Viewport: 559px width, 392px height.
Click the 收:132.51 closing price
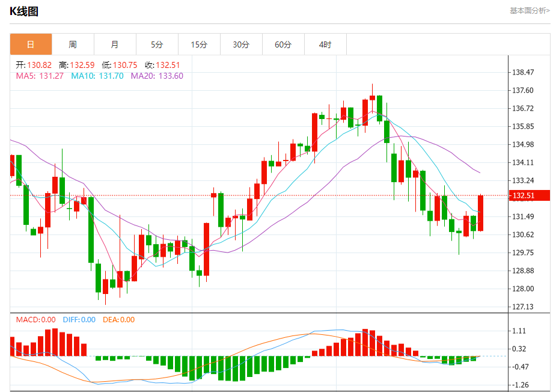162,65
